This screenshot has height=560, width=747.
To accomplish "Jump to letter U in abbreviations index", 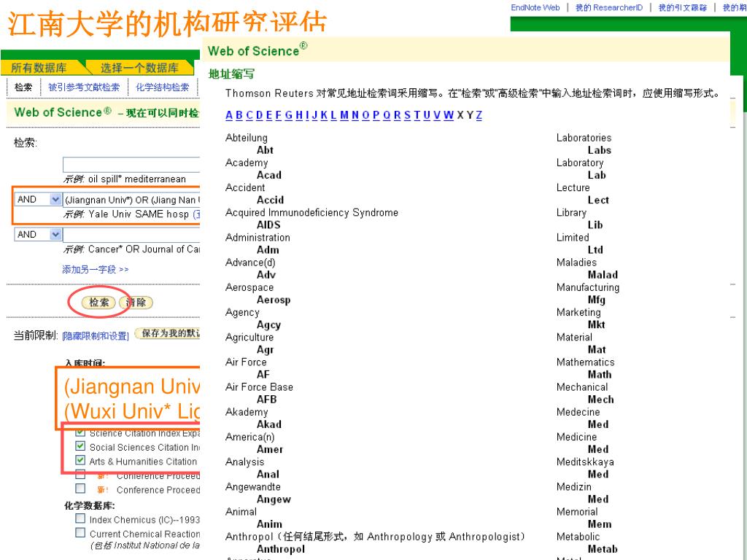I will click(427, 115).
